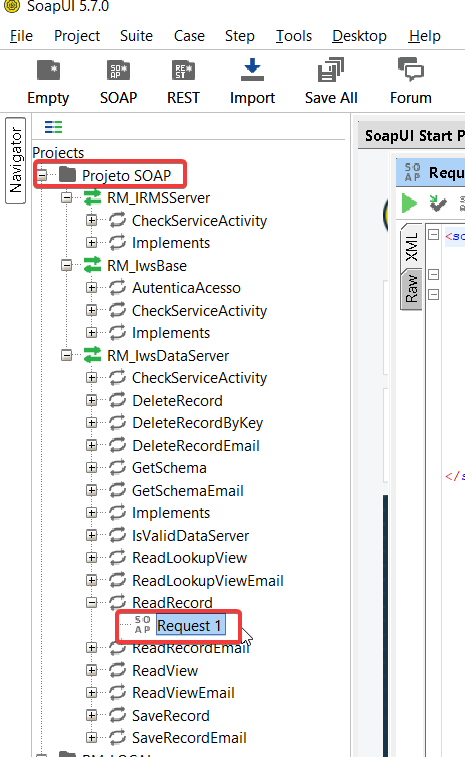The width and height of the screenshot is (465, 757).
Task: Click the AutenticaAcesso operation icon
Action: pos(117,288)
